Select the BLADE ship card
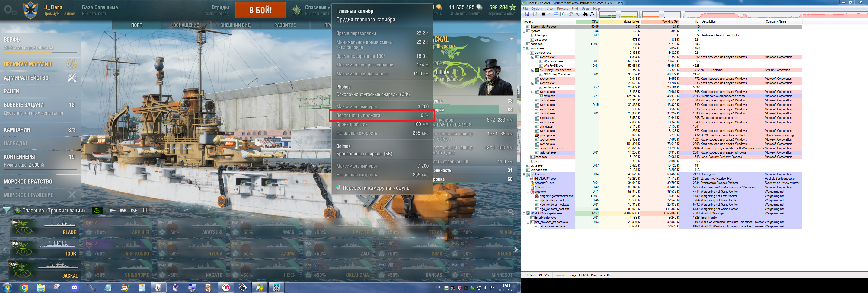Viewport: 868px width, 293px height. click(x=45, y=227)
